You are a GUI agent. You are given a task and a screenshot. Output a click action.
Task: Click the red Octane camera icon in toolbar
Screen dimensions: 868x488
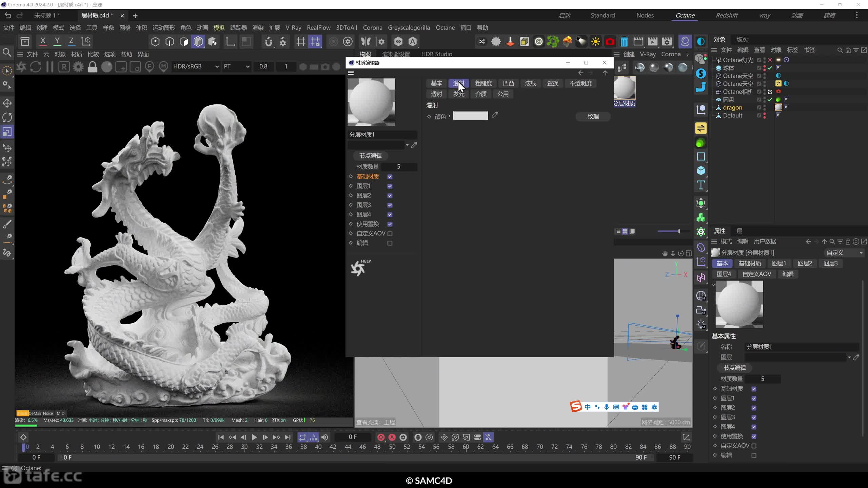610,42
